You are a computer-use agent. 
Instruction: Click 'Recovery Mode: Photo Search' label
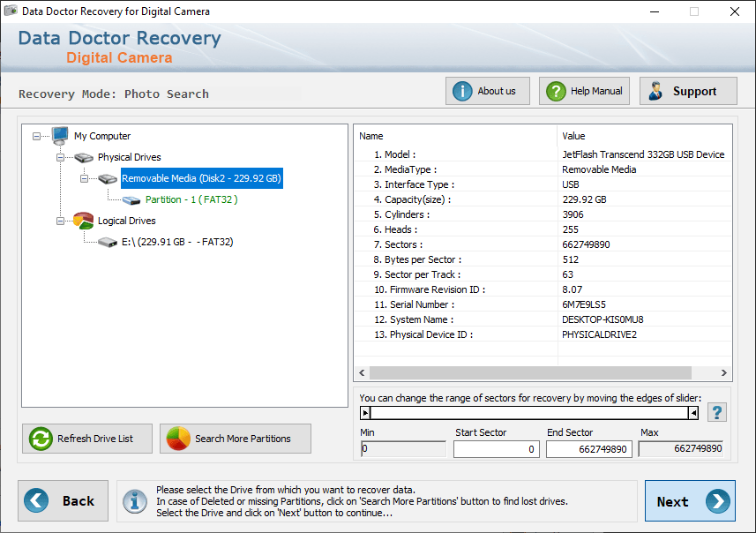click(114, 94)
